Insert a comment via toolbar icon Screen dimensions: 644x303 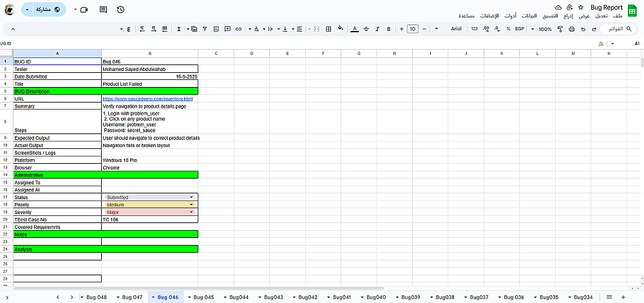tap(227, 29)
